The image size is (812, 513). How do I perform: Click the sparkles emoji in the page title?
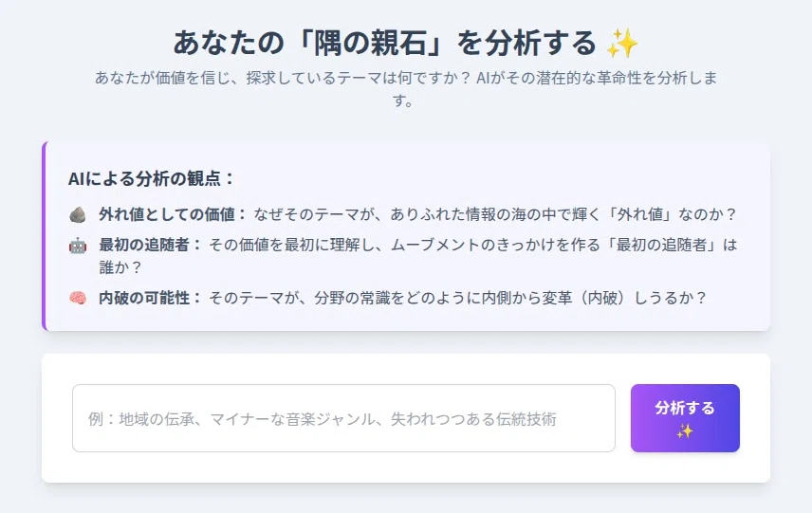tap(622, 43)
